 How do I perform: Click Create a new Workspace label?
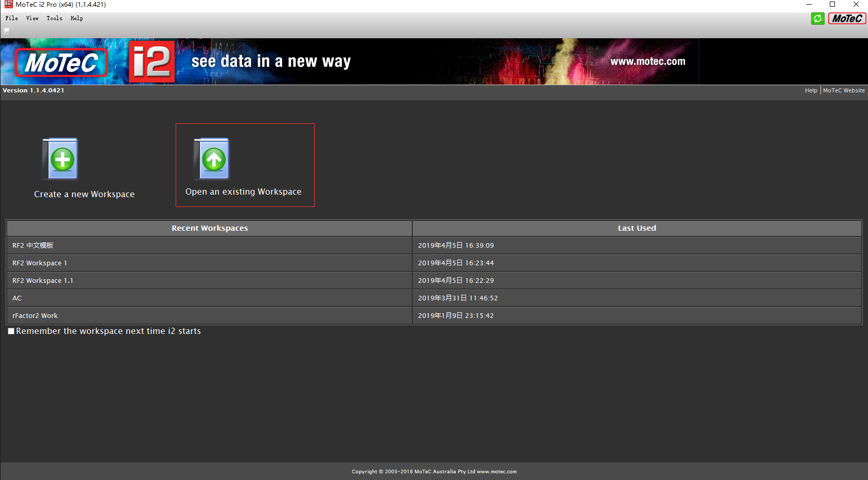click(x=84, y=194)
